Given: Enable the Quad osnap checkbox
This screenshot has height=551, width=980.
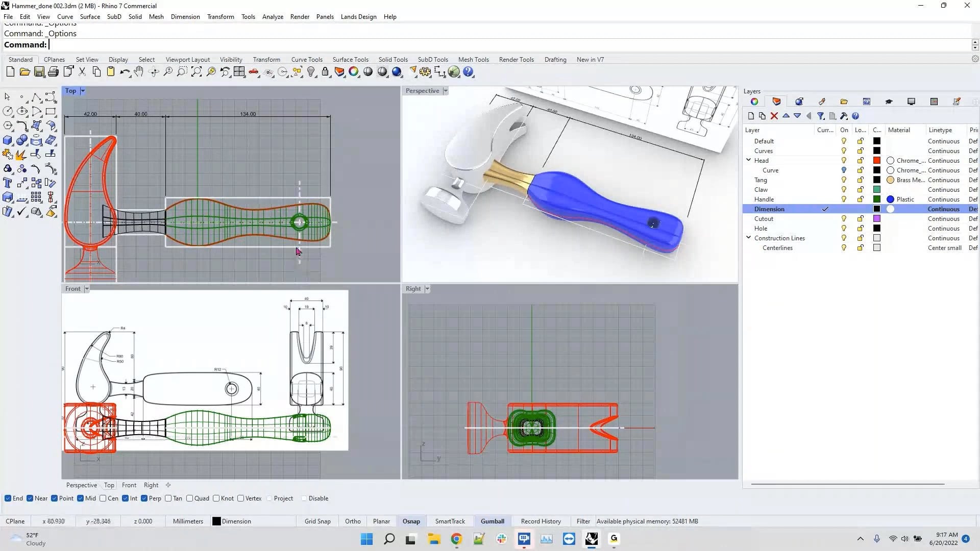Looking at the screenshot, I should 190,498.
